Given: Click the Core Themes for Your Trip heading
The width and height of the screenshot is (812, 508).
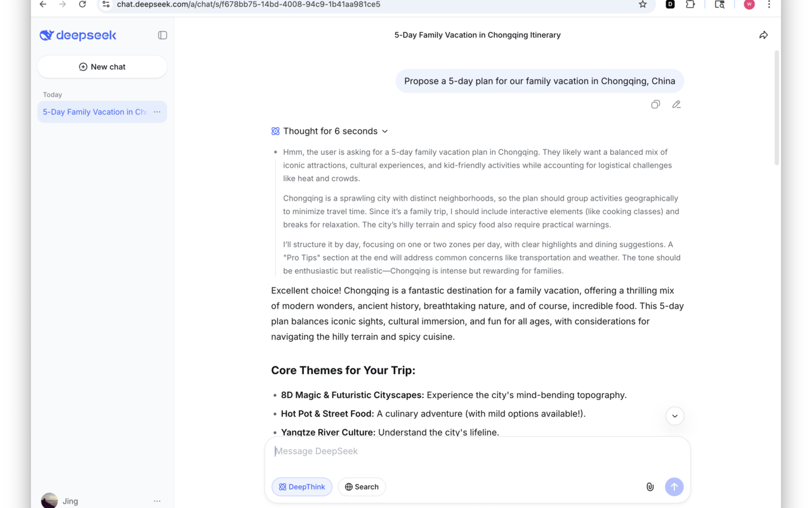Looking at the screenshot, I should pyautogui.click(x=343, y=370).
